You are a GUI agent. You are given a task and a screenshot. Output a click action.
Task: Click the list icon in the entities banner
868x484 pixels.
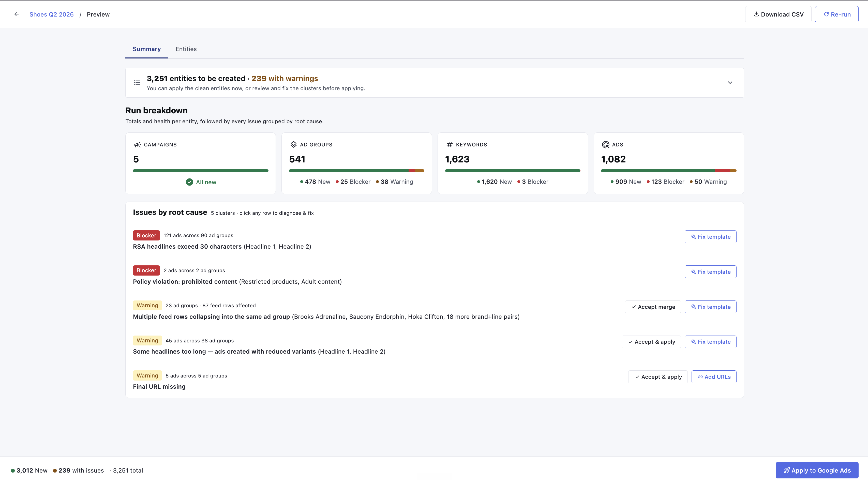[x=137, y=83]
